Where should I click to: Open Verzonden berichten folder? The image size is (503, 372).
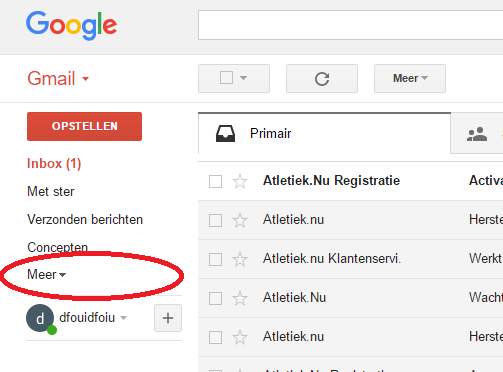tap(85, 219)
